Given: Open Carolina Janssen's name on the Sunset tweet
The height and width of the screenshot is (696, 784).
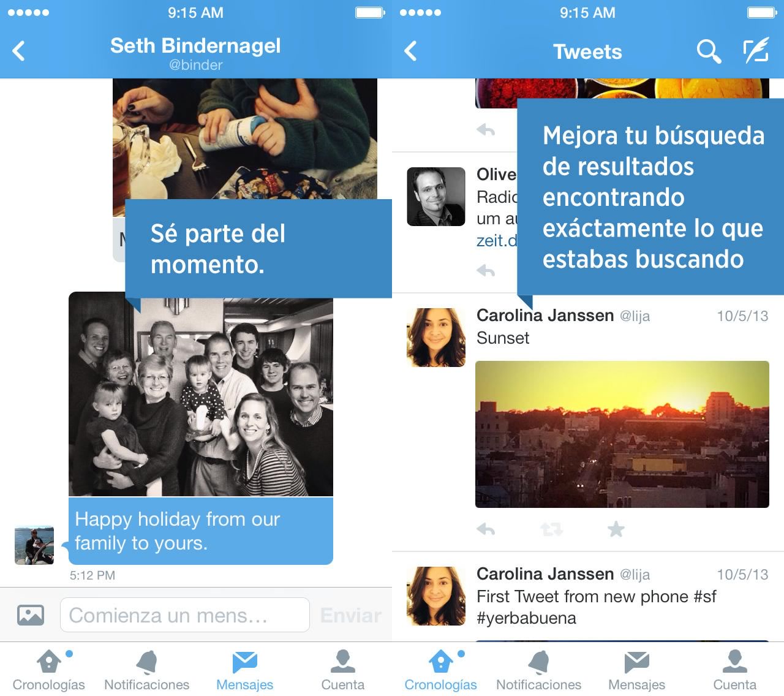Looking at the screenshot, I should tap(545, 316).
